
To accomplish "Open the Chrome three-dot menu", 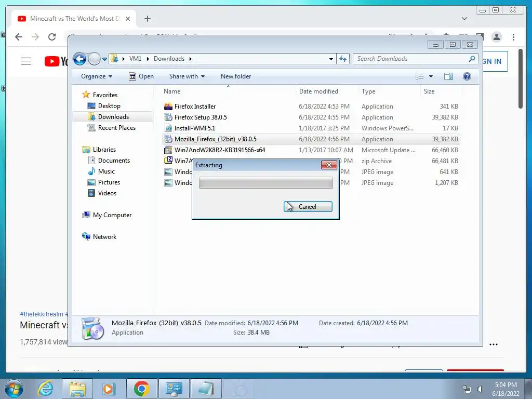I will click(x=513, y=37).
